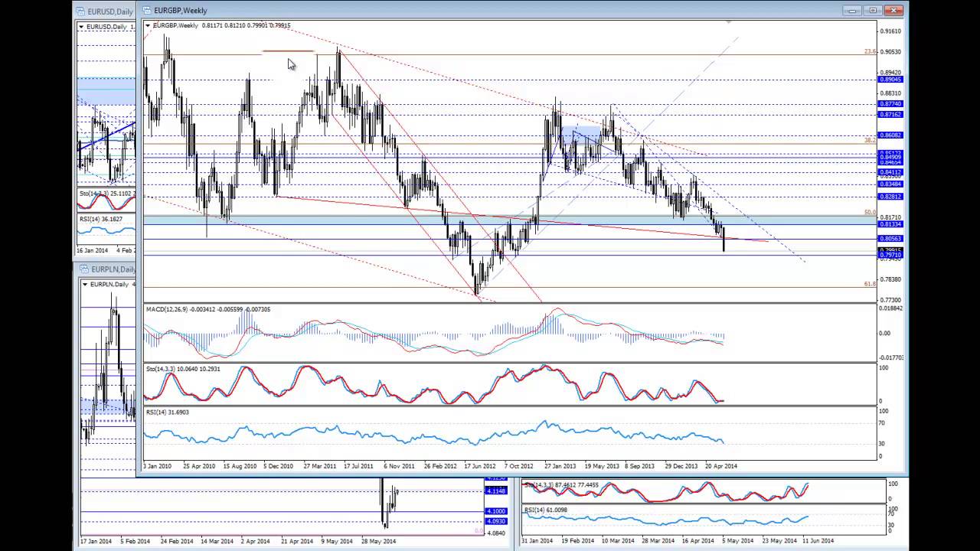Select the Sto(14,3,3) 10.0640 10.2931 label

(x=183, y=369)
